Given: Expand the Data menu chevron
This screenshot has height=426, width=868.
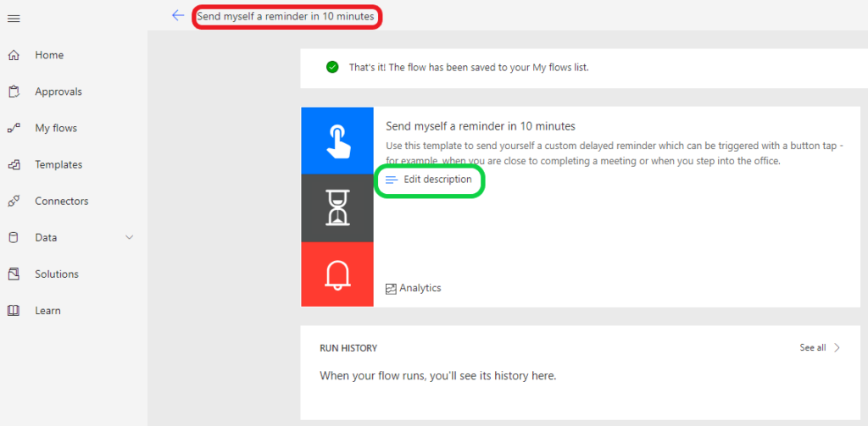Looking at the screenshot, I should (x=130, y=237).
